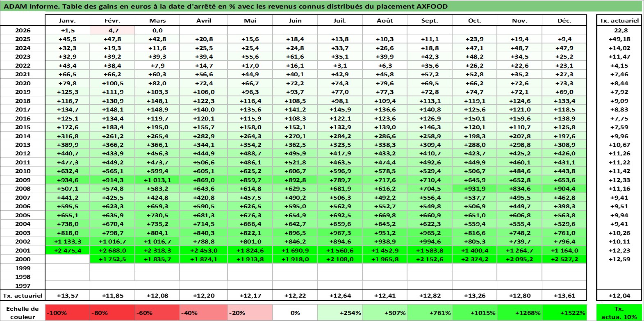
Task: Select cell +61,6 in 2023 row
Action: (x=295, y=57)
